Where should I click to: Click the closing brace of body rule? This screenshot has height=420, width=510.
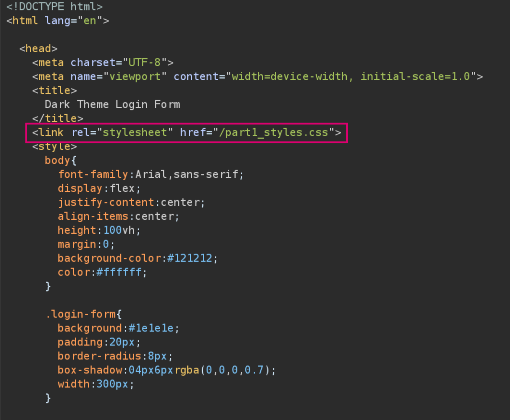[48, 286]
